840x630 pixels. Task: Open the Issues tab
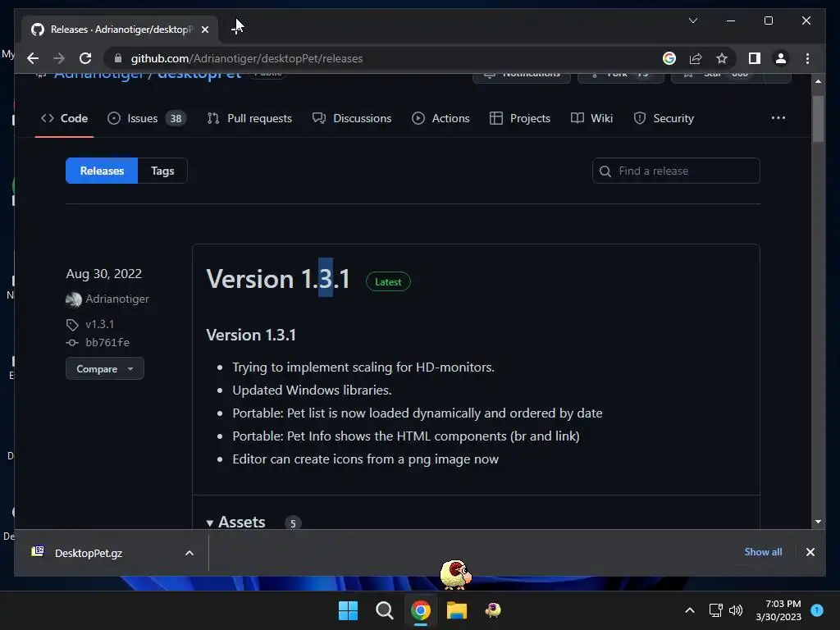click(x=146, y=118)
